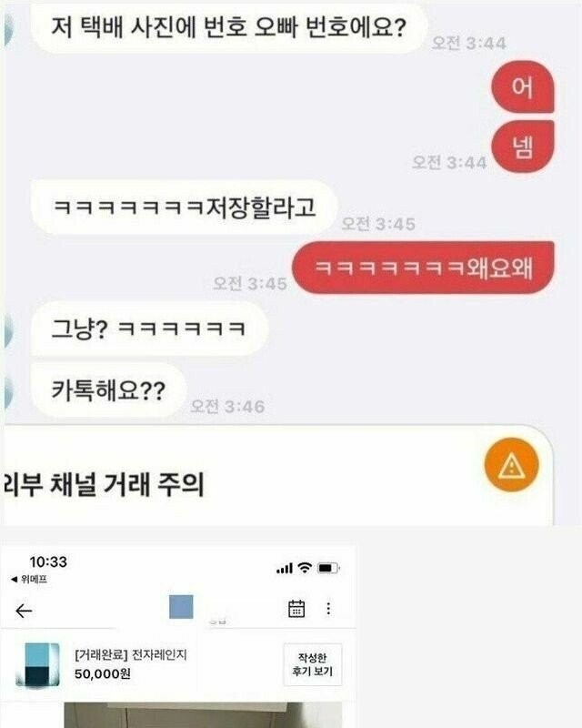
Task: Open the 전자레인지 product thumbnail
Action: click(x=37, y=664)
